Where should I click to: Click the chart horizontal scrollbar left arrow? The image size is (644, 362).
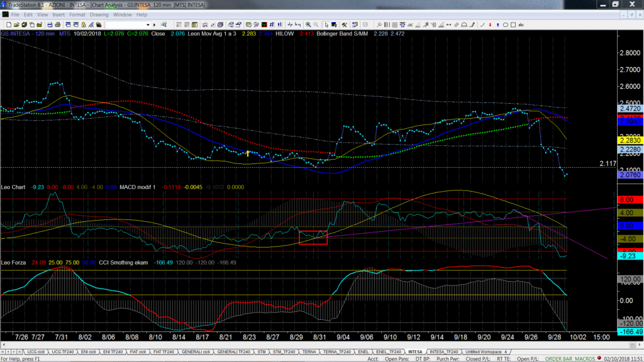click(4, 345)
